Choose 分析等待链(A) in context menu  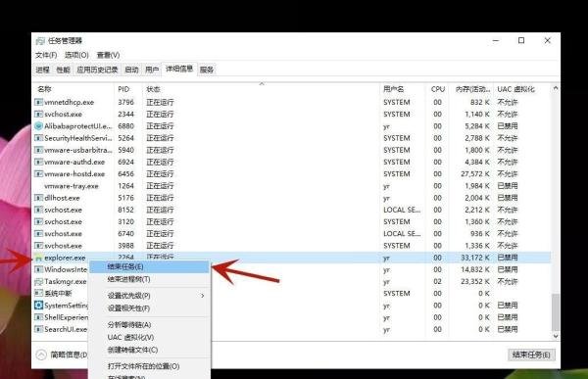point(149,324)
